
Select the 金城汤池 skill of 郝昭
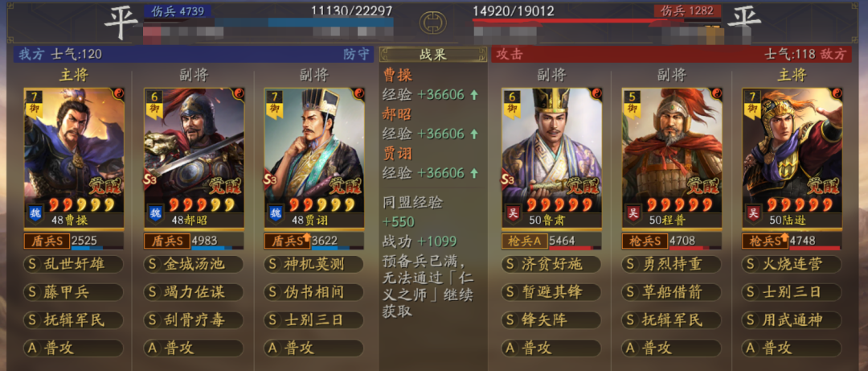click(194, 264)
